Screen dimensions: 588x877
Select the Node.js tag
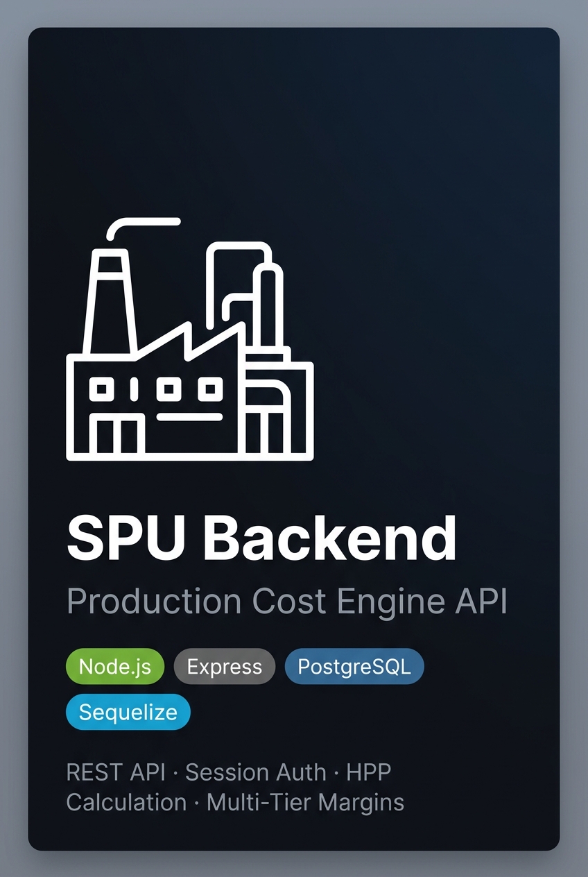[x=115, y=667]
